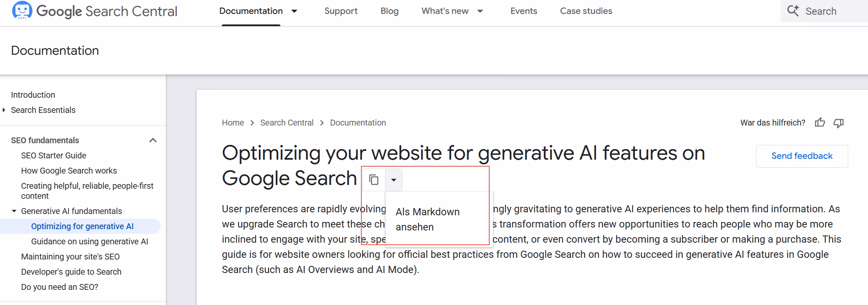This screenshot has width=868, height=305.
Task: Open the Blog tab
Action: (x=389, y=11)
